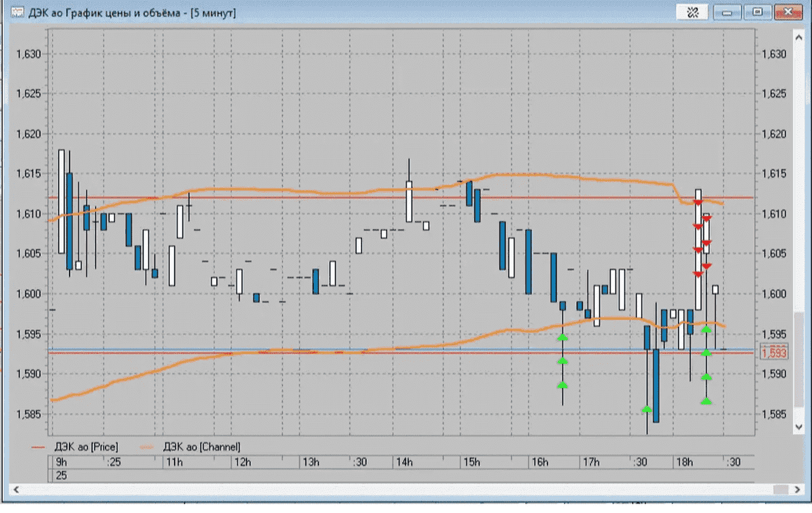Click 1,615 on the left price axis
Viewport: 812px width, 513px height.
pyautogui.click(x=28, y=174)
